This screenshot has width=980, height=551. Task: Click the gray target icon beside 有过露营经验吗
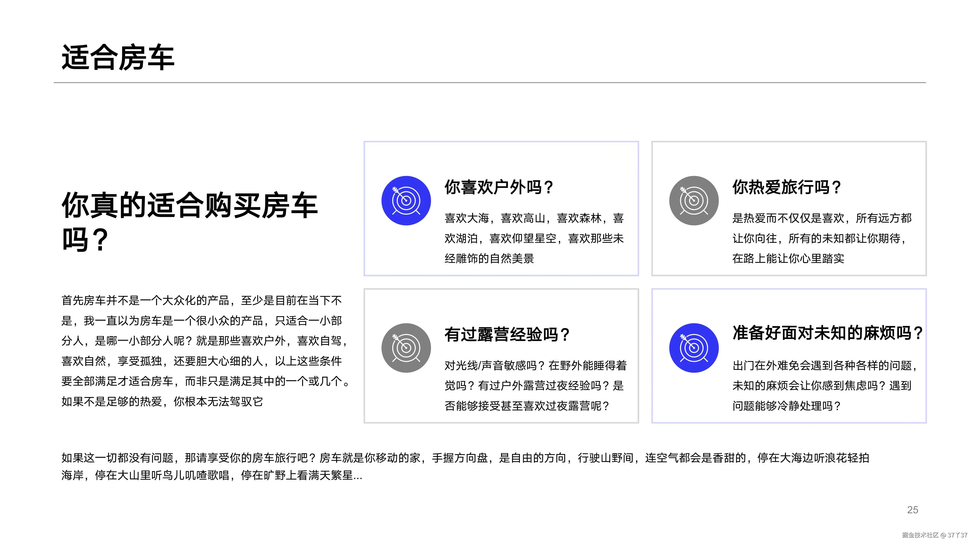click(x=406, y=347)
